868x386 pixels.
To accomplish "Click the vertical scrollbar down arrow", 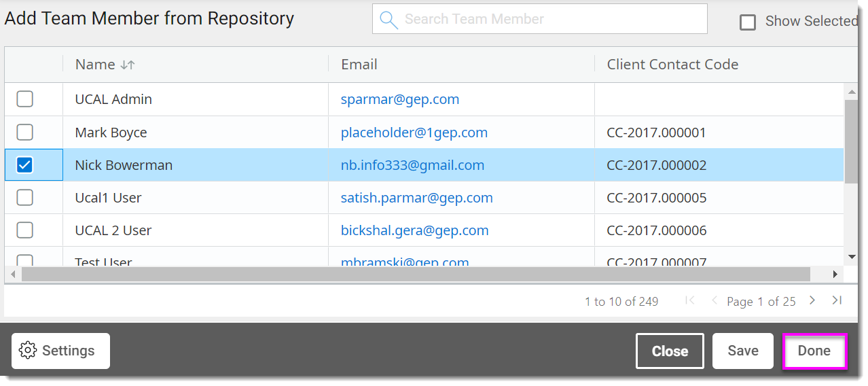I will [852, 257].
